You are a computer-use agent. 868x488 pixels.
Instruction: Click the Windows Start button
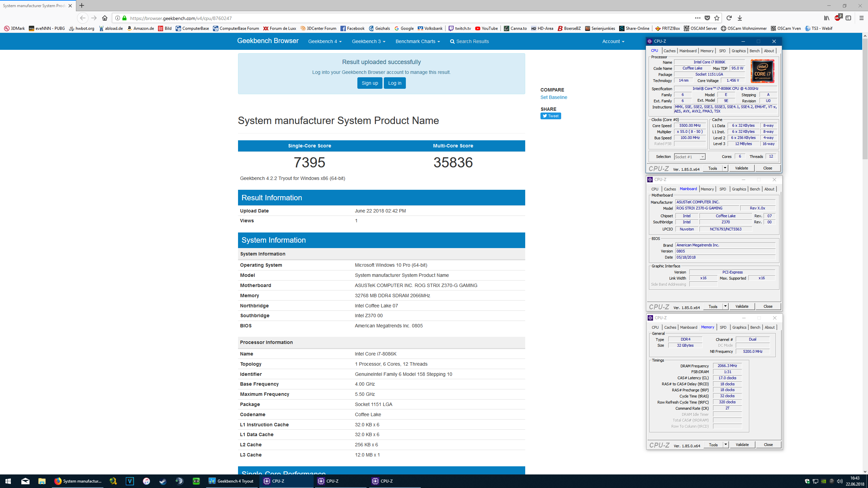[x=8, y=481]
